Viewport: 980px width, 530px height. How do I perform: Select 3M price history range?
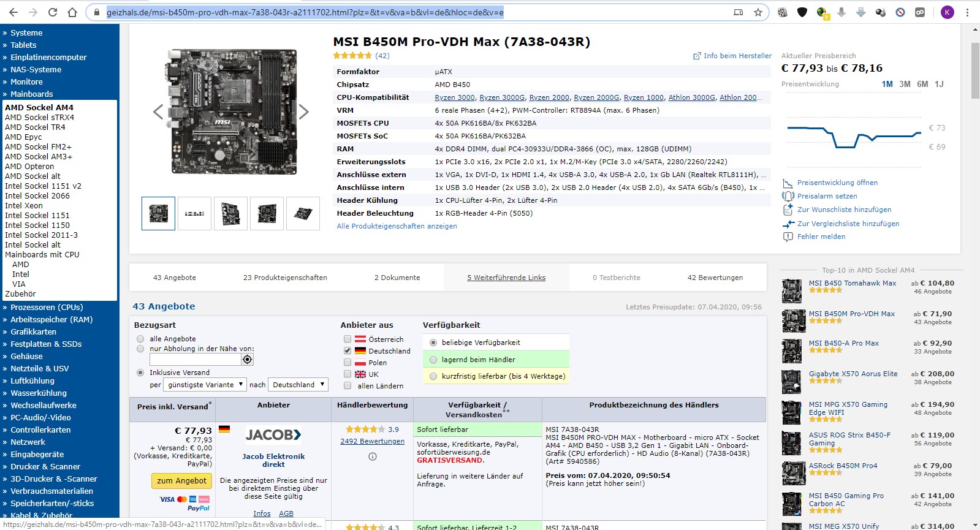pos(905,84)
